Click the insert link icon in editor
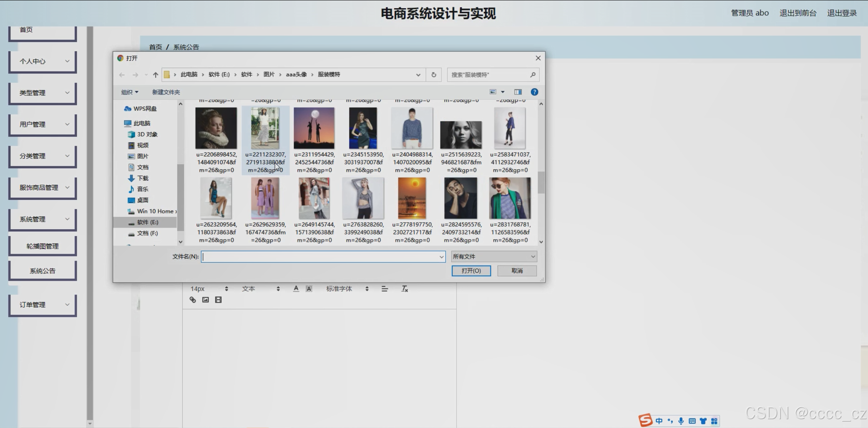Viewport: 868px width, 428px height. [x=193, y=300]
